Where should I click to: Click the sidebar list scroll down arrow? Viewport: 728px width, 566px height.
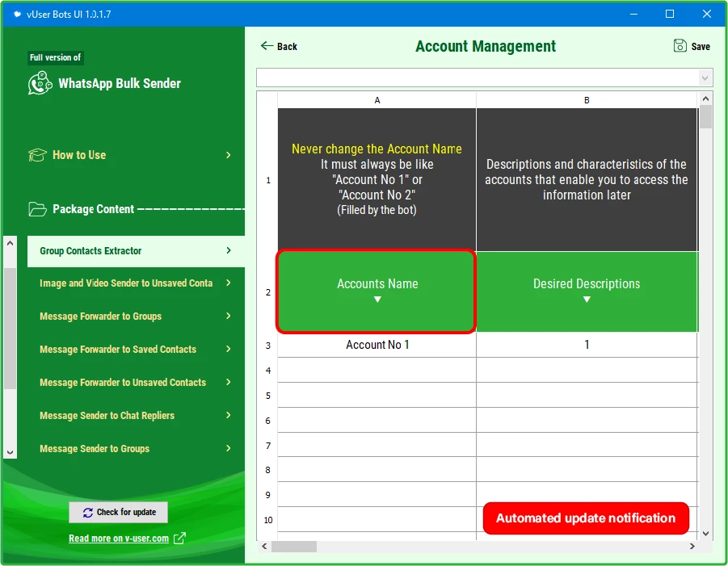10,452
